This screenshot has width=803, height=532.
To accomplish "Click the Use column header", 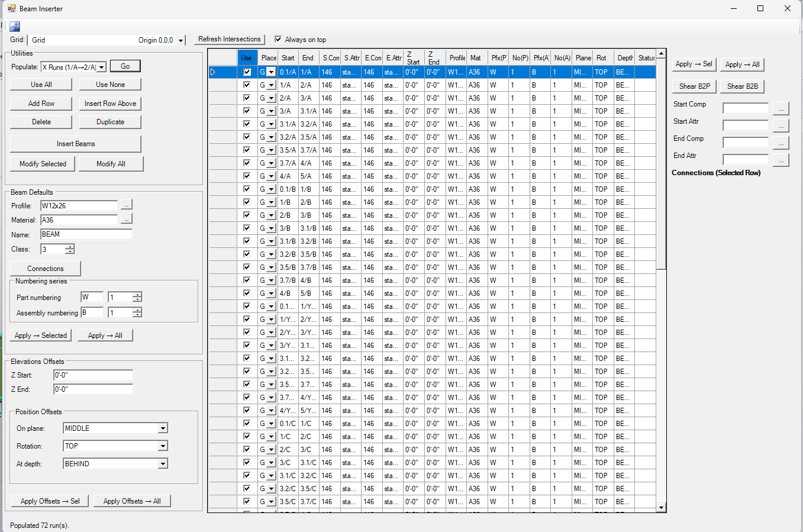I will pos(247,58).
